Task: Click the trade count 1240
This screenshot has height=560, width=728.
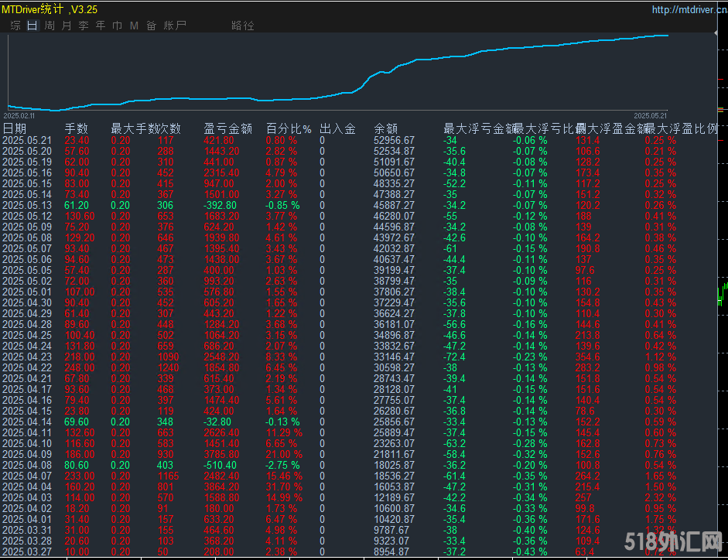Action: 168,367
